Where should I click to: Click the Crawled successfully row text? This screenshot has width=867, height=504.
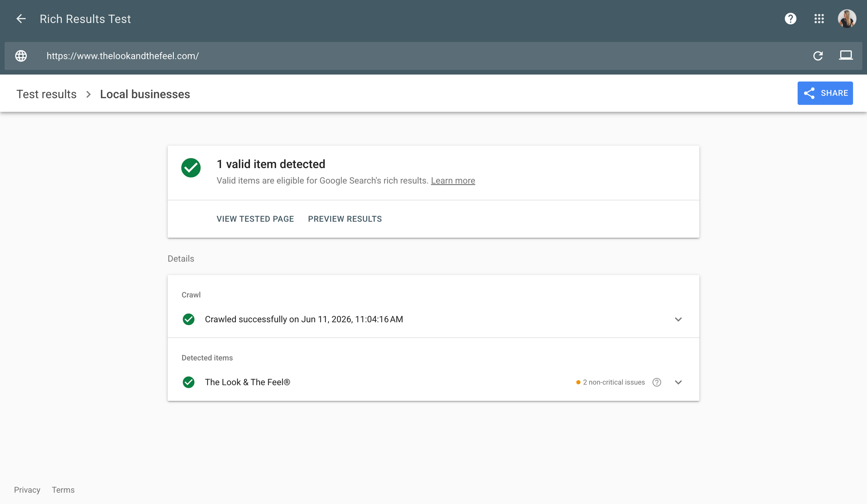tap(304, 319)
